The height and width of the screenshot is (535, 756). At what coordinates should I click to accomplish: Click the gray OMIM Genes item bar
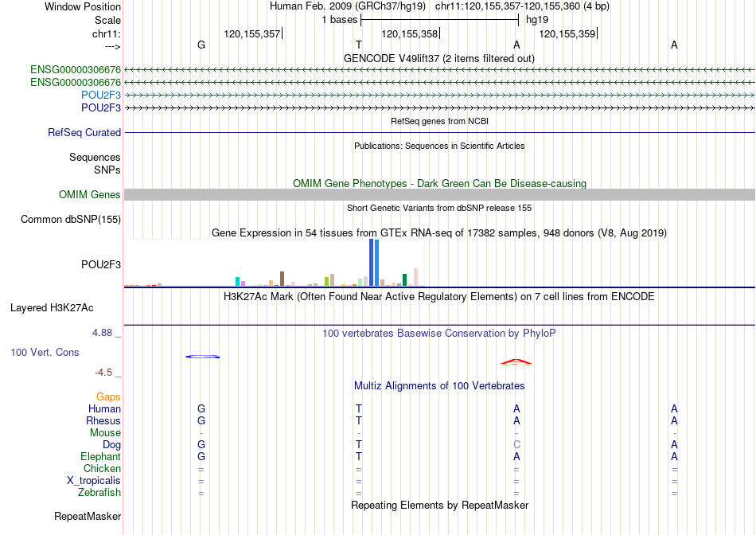pos(439,194)
